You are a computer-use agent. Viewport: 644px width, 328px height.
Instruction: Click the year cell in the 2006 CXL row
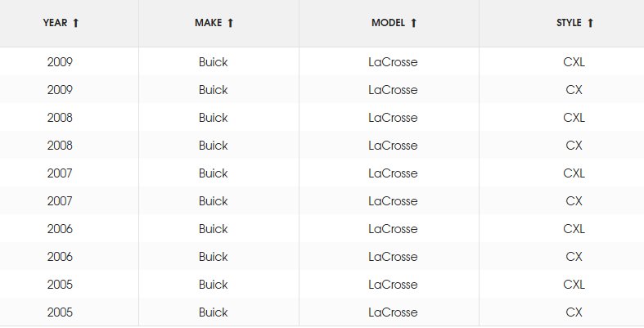[60, 229]
